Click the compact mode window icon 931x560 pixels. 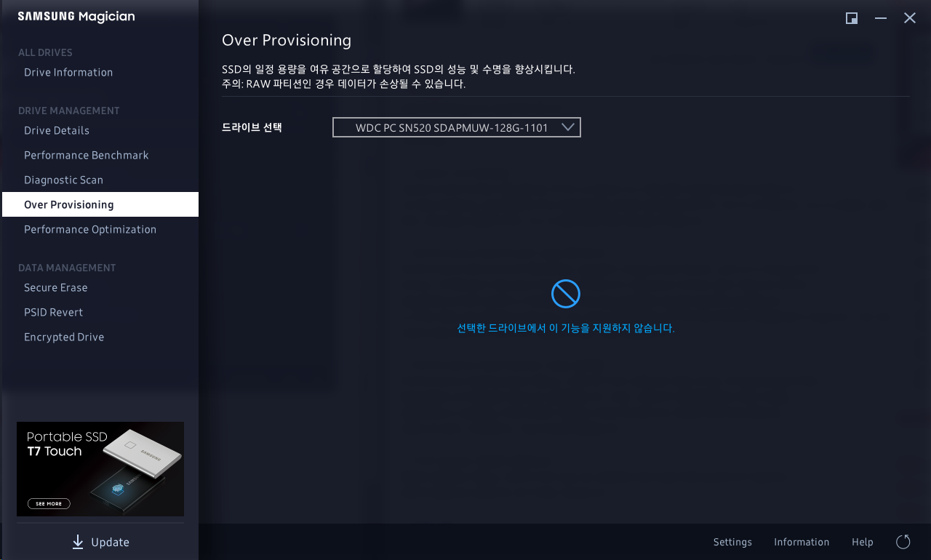(852, 18)
